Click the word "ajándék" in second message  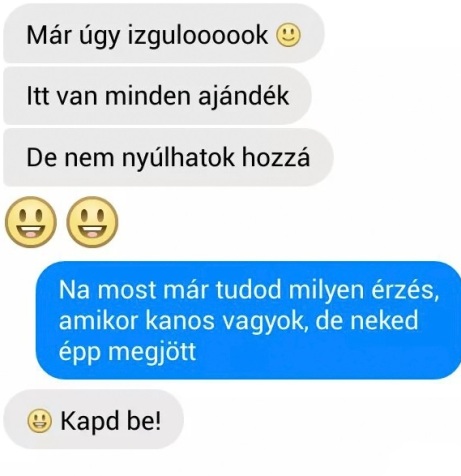click(244, 96)
